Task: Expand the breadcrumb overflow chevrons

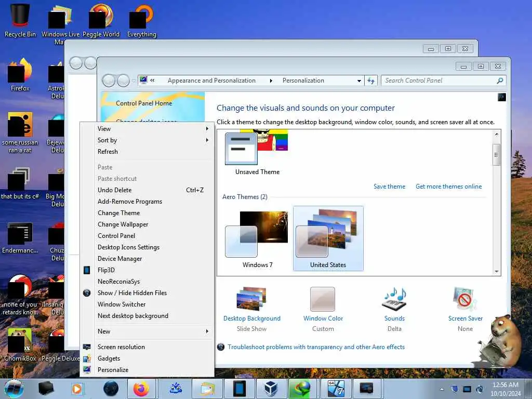Action: (x=152, y=81)
